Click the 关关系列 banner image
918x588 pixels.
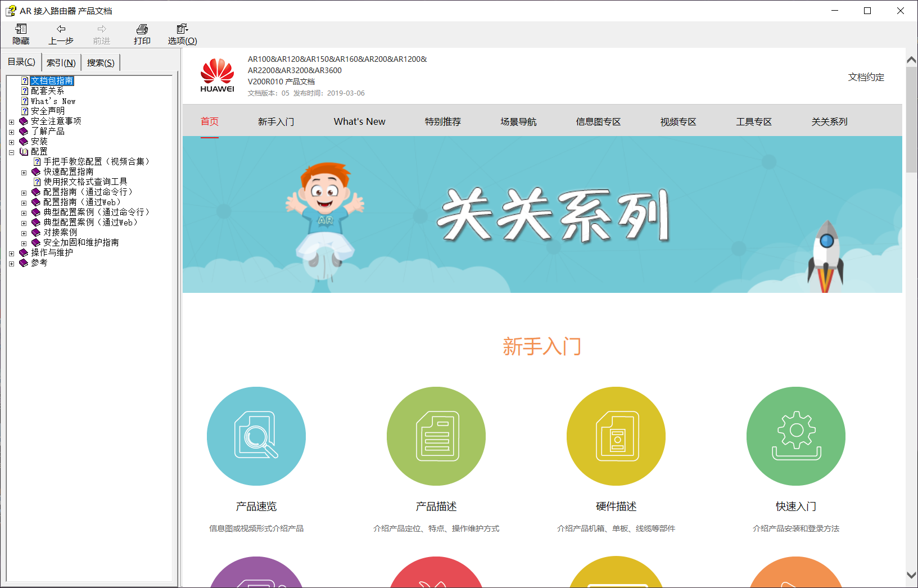pos(542,214)
